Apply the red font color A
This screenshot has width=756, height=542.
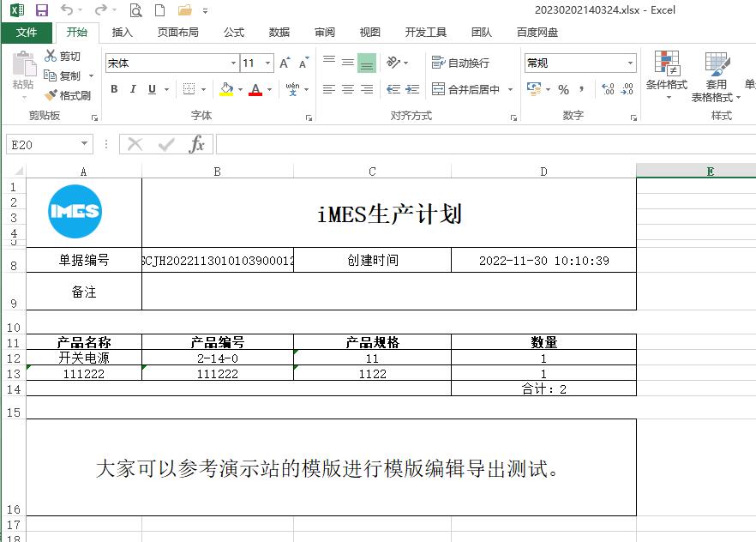pos(255,89)
